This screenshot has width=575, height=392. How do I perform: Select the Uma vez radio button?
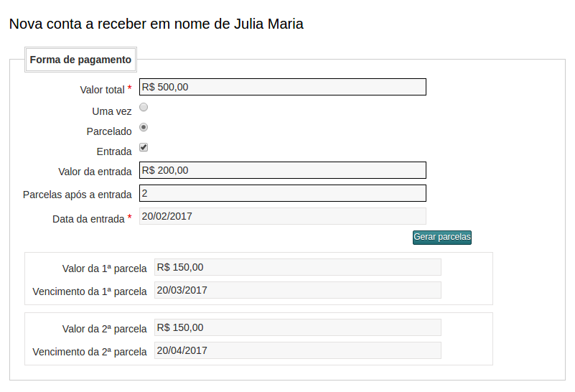(144, 108)
